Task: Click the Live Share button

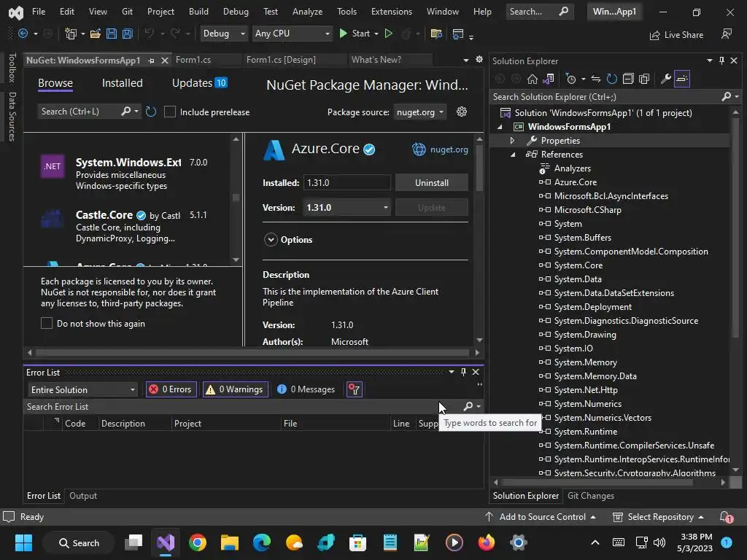Action: click(676, 35)
